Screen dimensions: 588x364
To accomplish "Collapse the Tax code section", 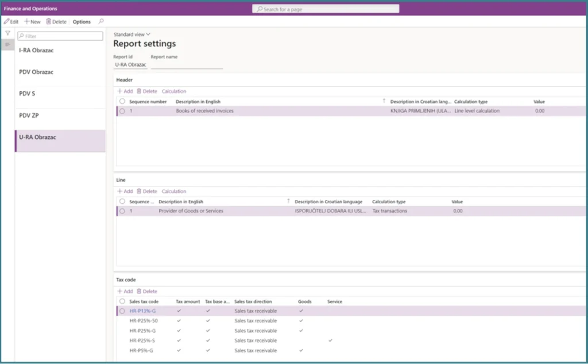I will (x=126, y=280).
